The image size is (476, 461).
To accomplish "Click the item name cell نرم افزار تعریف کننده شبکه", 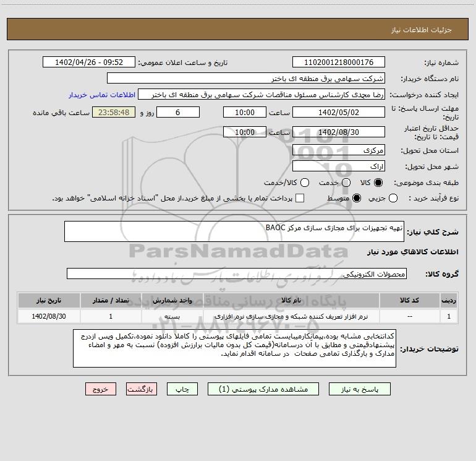I will coord(291,316).
